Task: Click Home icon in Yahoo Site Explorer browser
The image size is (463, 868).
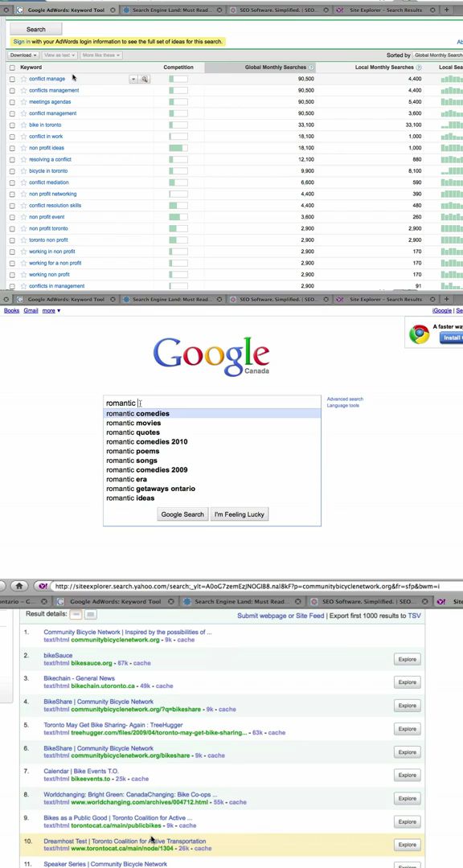Action: pos(18,586)
